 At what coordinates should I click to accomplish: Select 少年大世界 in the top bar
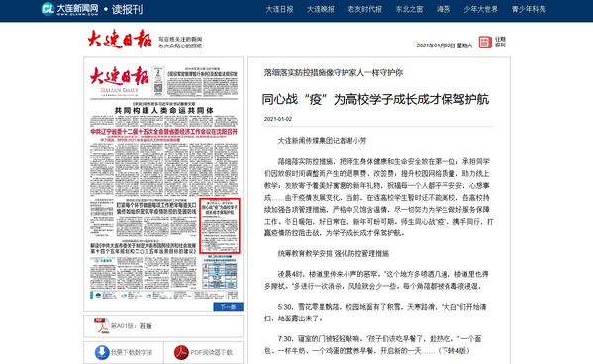pos(481,9)
